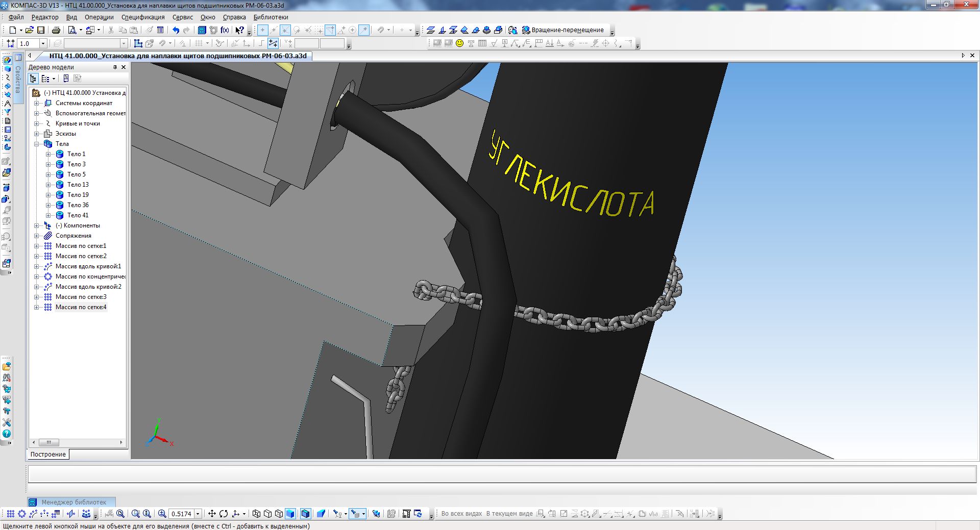The image size is (980, 530).
Task: Open the zoom scale 0.5174 dropdown
Action: 198,514
